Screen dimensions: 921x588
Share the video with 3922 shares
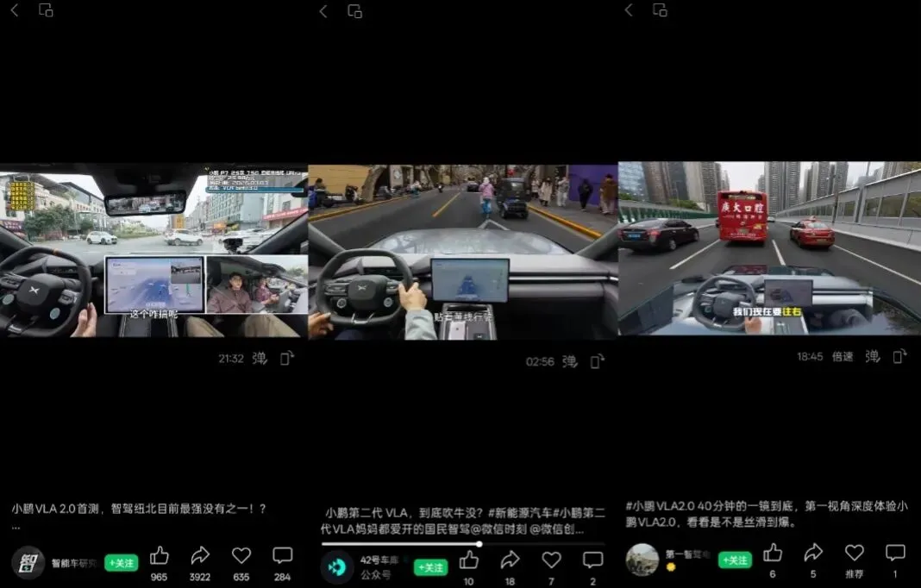click(x=200, y=556)
